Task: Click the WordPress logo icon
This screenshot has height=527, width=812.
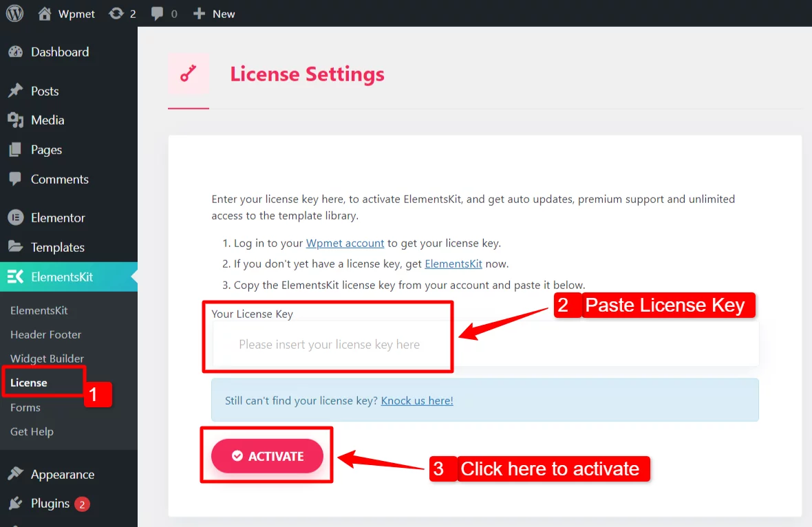Action: pyautogui.click(x=14, y=14)
